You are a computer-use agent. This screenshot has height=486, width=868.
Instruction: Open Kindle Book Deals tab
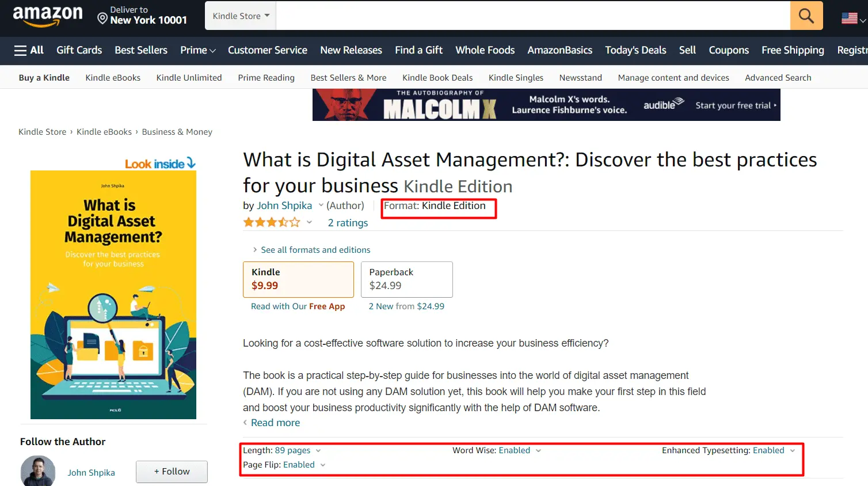(437, 78)
